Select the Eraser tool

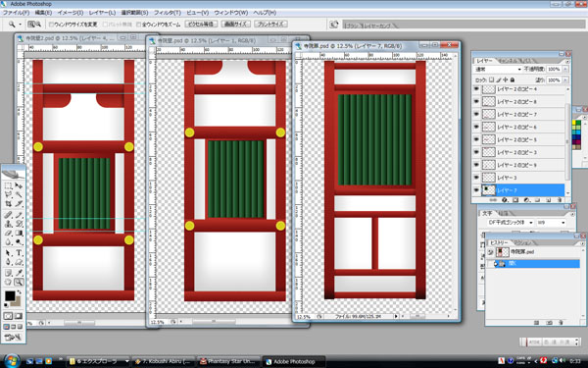(x=8, y=233)
